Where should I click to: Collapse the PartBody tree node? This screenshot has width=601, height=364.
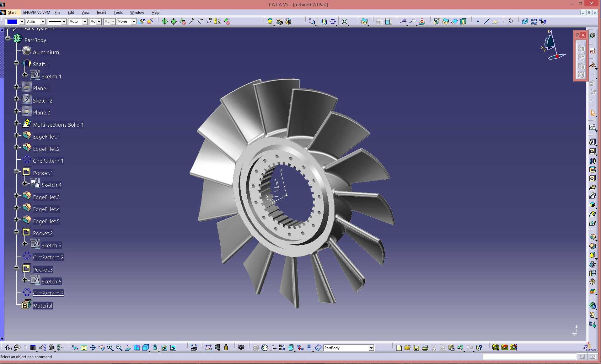pos(8,39)
